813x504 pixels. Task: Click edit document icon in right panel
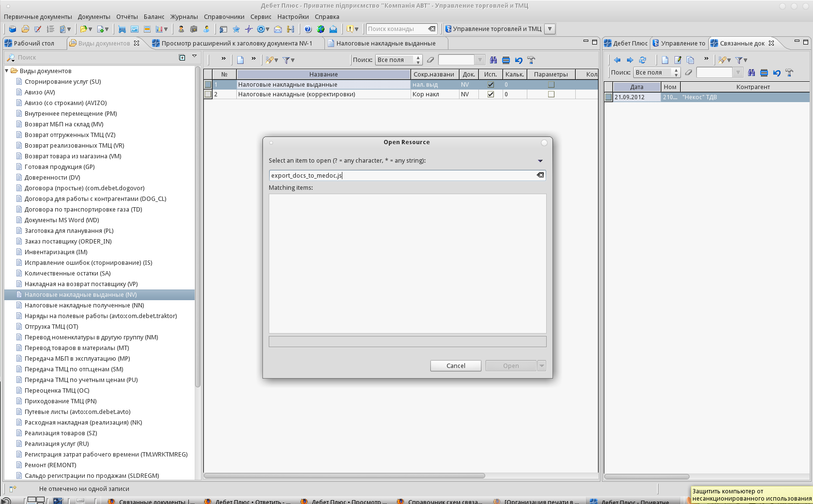pyautogui.click(x=678, y=60)
